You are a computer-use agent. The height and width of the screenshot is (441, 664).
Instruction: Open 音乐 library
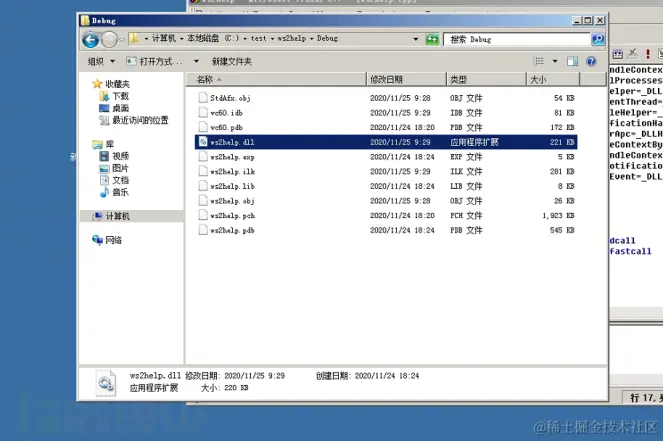(120, 192)
